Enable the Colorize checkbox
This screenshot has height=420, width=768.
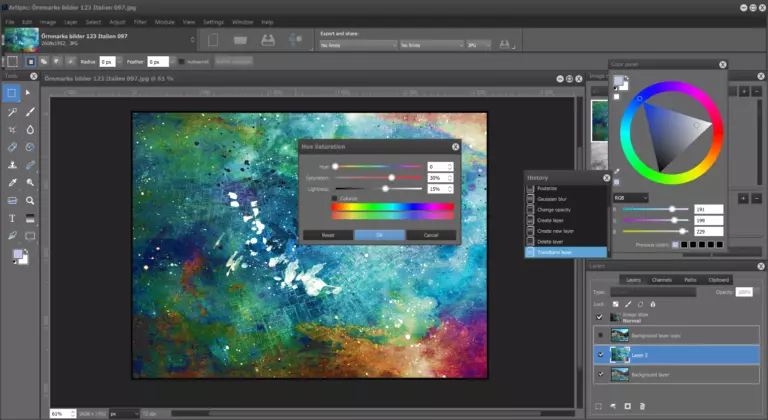(335, 198)
